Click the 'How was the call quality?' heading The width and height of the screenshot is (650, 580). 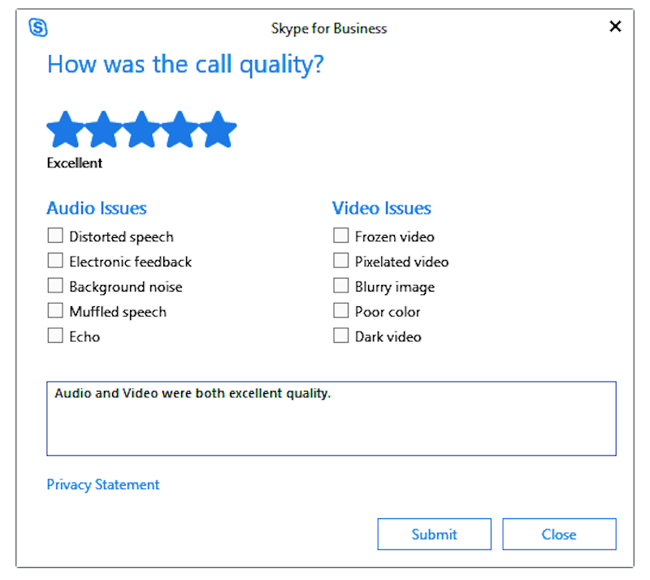click(185, 65)
